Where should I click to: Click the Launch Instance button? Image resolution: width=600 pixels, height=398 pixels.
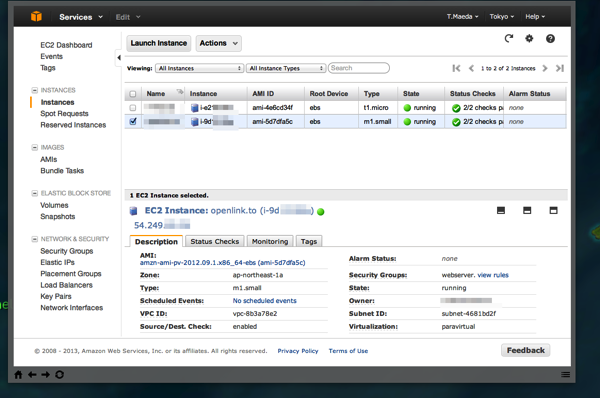coord(159,43)
